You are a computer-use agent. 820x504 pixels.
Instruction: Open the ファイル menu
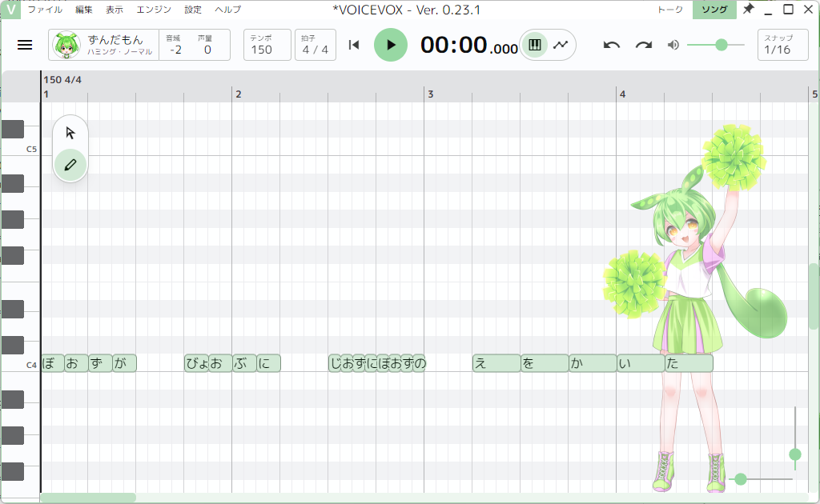pos(45,10)
